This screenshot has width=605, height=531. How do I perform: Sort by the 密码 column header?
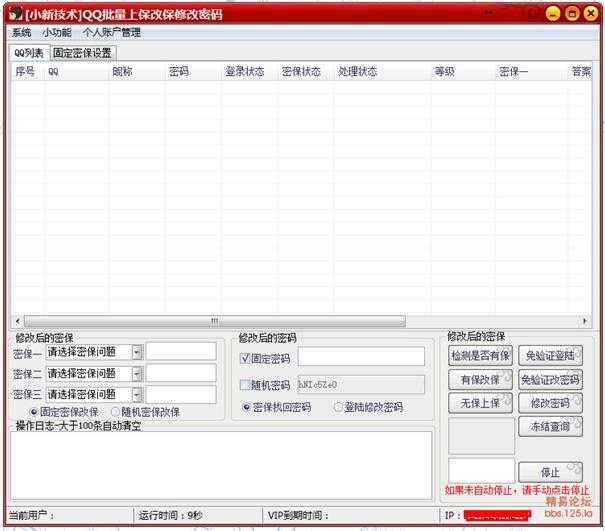(x=193, y=72)
